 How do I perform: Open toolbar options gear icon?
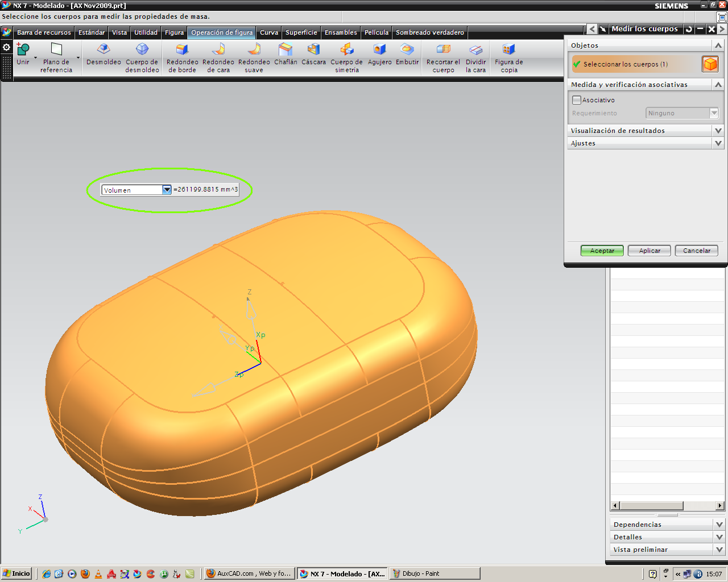(x=7, y=47)
